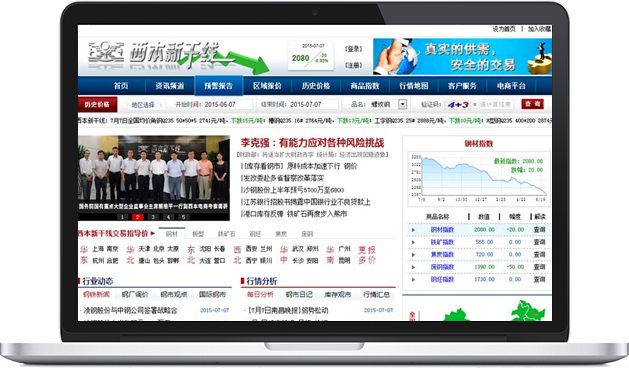Click the 铁矿指数 index name link

click(442, 242)
